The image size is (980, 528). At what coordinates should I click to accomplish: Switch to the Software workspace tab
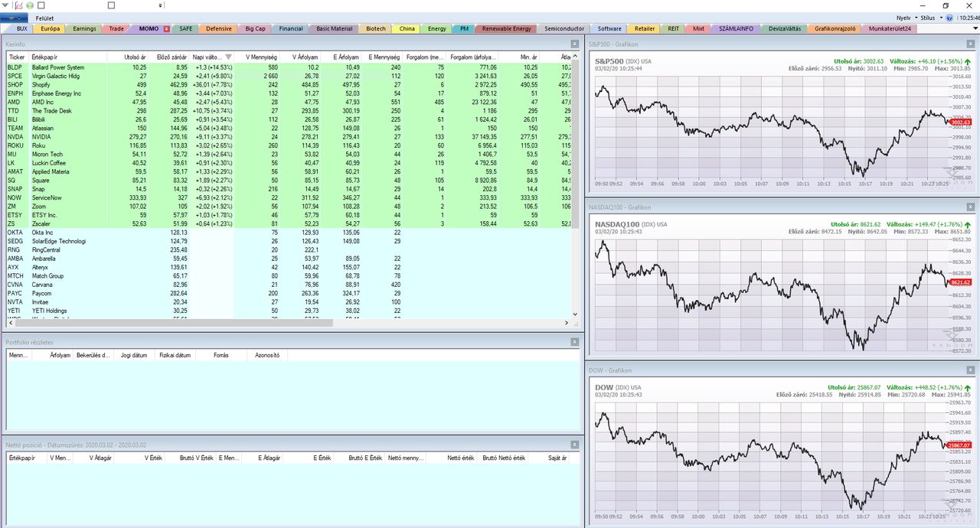610,29
